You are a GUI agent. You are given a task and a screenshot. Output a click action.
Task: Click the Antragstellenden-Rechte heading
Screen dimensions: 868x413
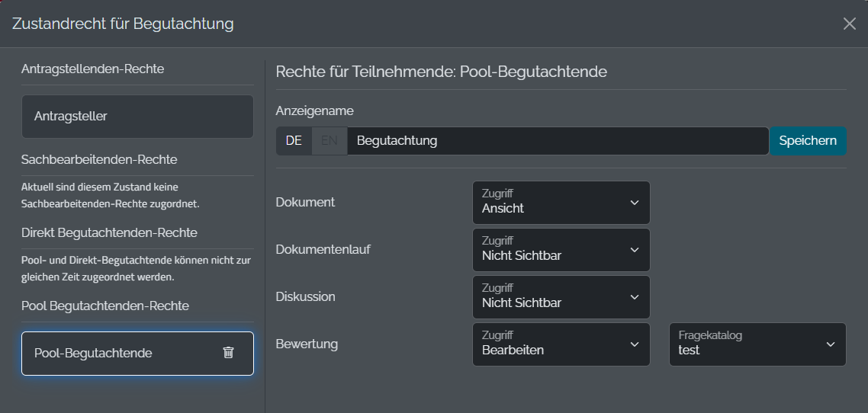click(x=92, y=69)
